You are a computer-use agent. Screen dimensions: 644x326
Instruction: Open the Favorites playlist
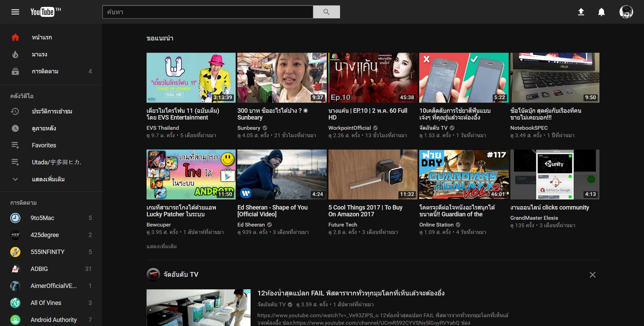[44, 145]
